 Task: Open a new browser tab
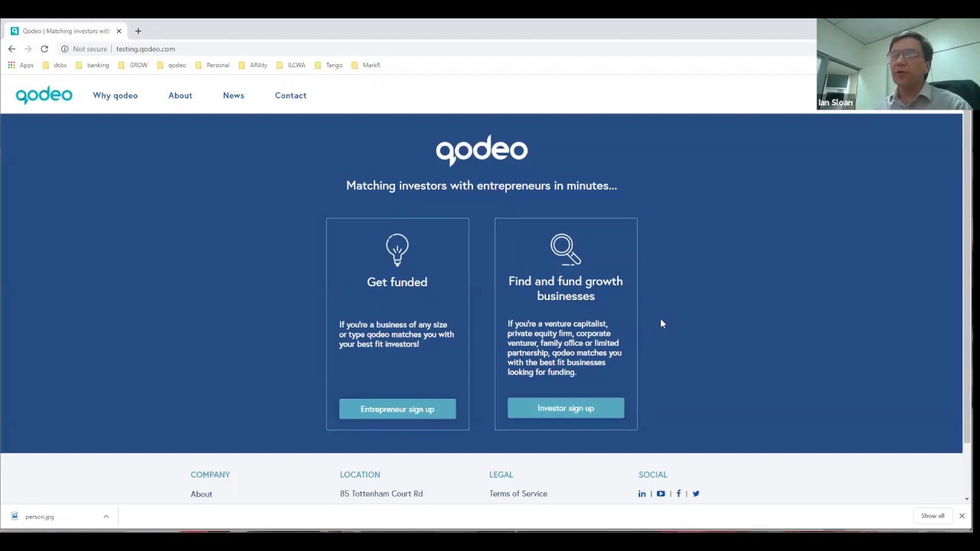point(138,31)
